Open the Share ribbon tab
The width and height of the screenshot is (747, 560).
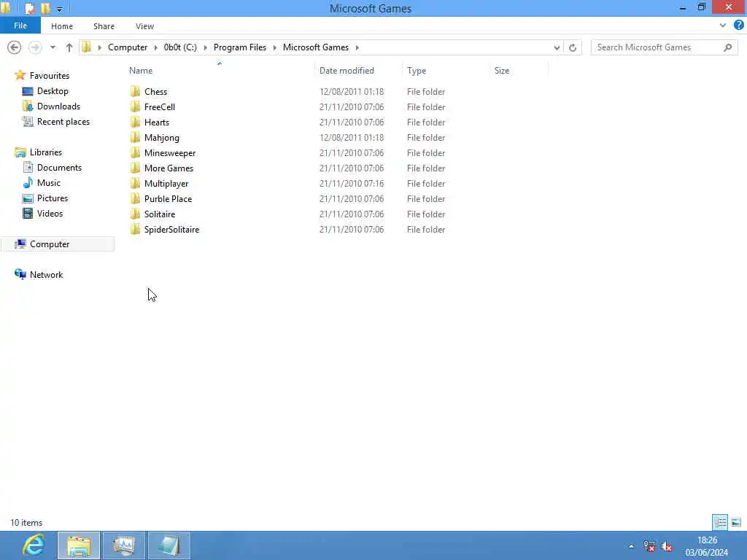(104, 26)
